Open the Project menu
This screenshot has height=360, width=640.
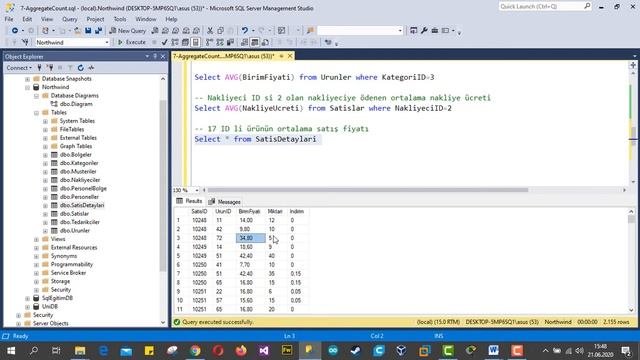coord(95,19)
